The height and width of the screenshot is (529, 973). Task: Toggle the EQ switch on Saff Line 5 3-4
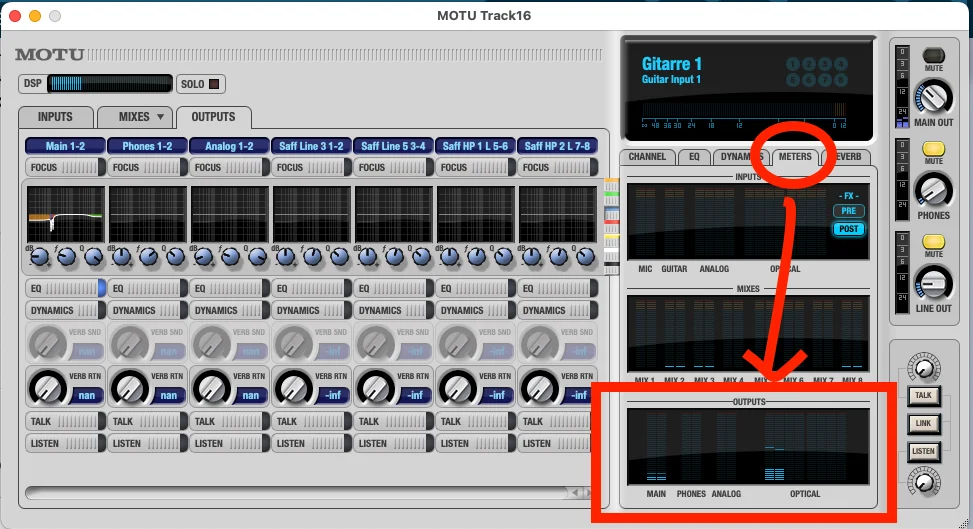[393, 288]
